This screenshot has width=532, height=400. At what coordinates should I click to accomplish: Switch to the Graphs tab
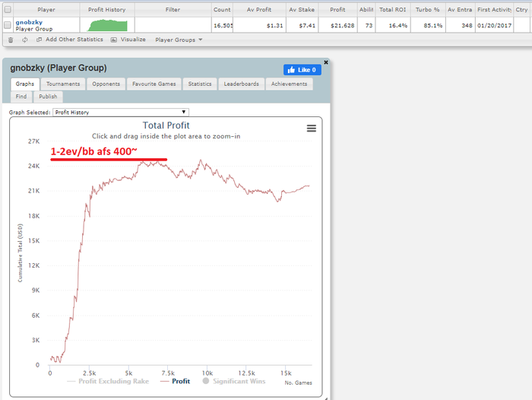coord(25,84)
